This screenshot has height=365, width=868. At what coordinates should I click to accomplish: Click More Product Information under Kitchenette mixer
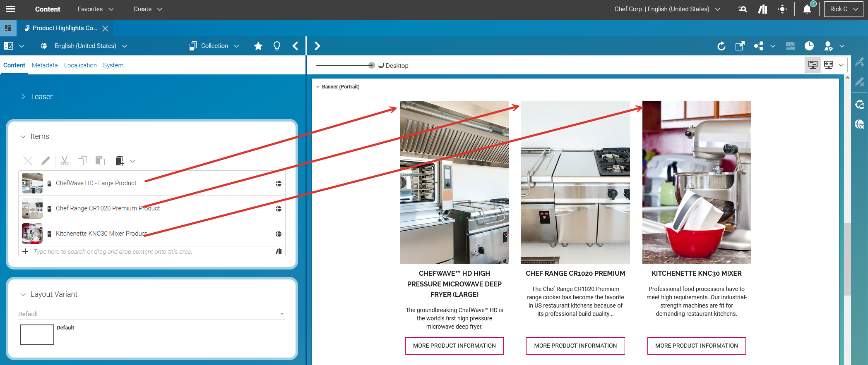(x=696, y=346)
